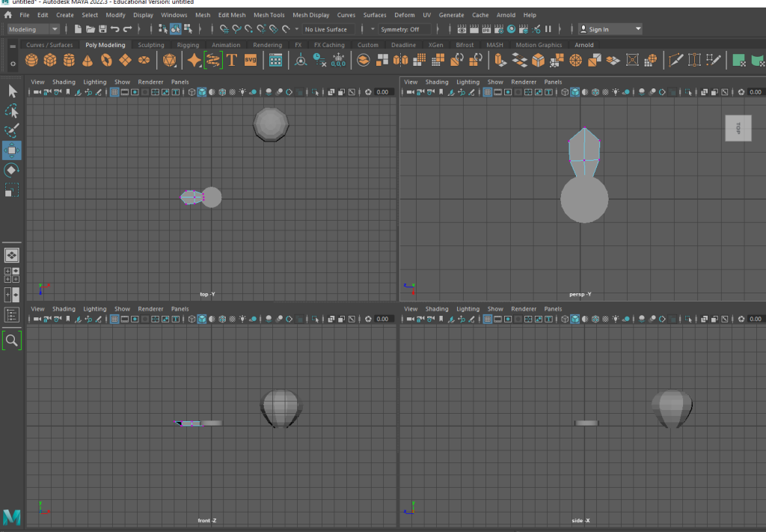Open the shelf options gear menu
Image resolution: width=766 pixels, height=532 pixels.
13,64
